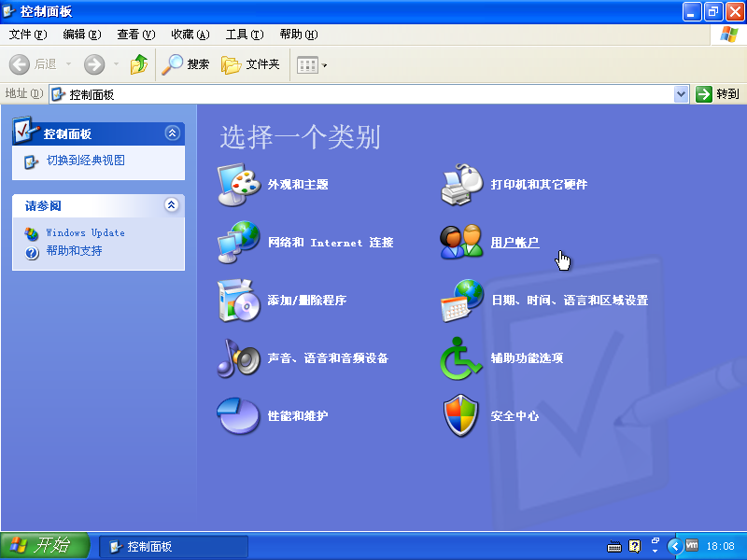Collapse the 控制面板 sidebar panel chevron

click(x=172, y=133)
